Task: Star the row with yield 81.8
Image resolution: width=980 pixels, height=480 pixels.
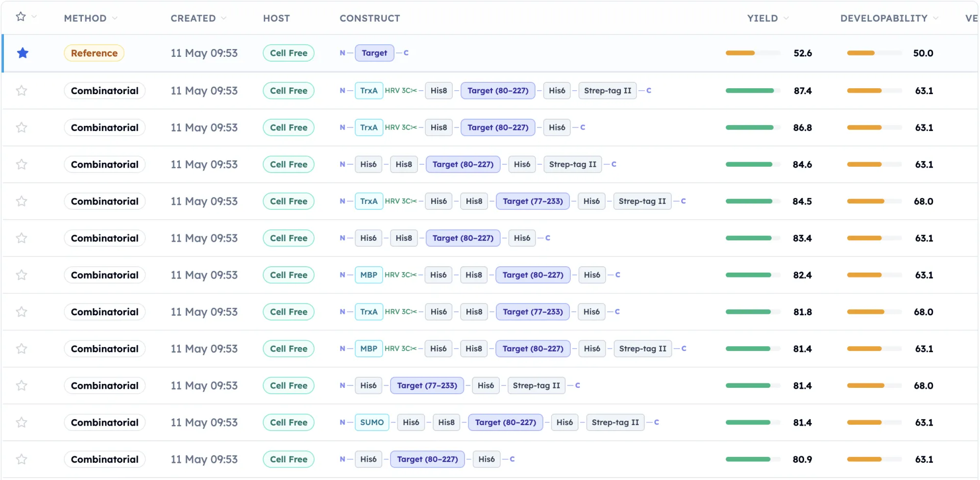Action: tap(22, 312)
